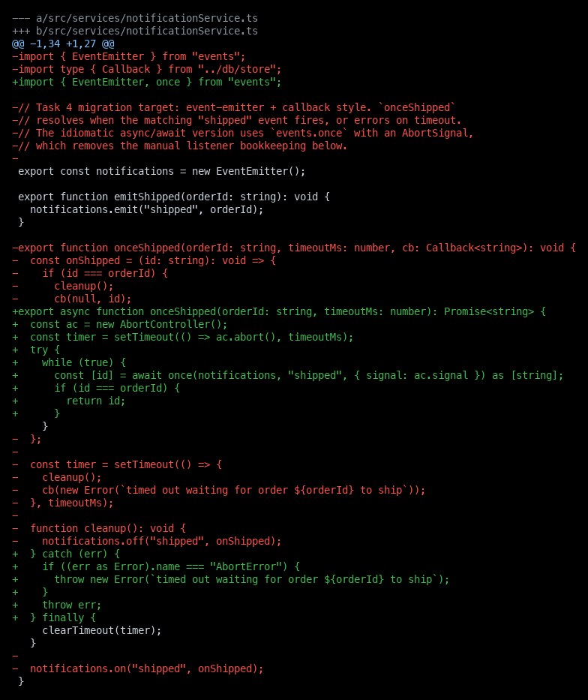Screen dimensions: 588x700
Task: Click the added import with once from events
Action: tap(147, 82)
